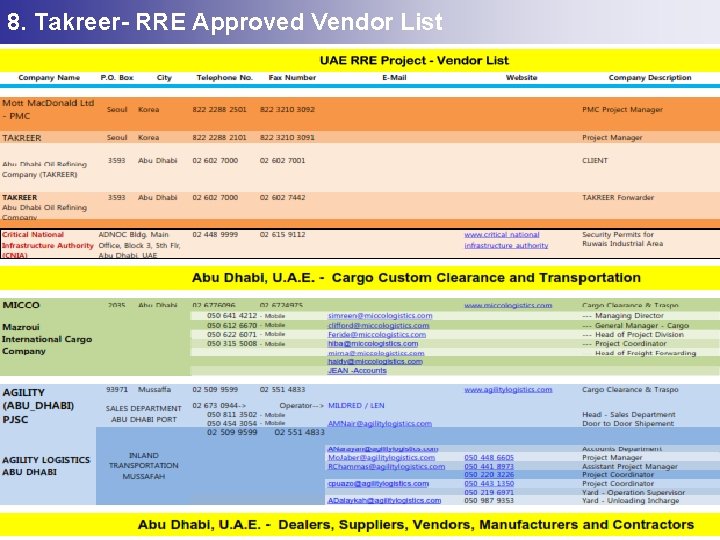Click Security Permits for Ruwais Industrial Area
Viewport: 720px width, 540px height.
[622, 239]
